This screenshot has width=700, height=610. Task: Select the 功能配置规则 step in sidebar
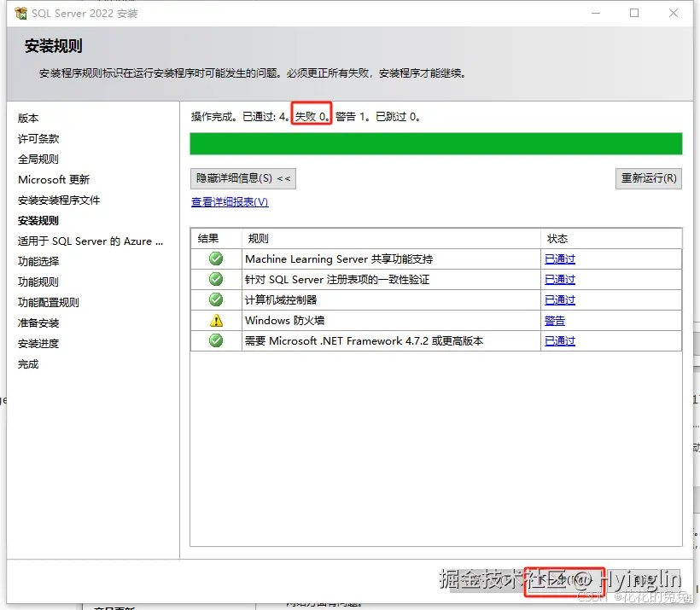[49, 303]
